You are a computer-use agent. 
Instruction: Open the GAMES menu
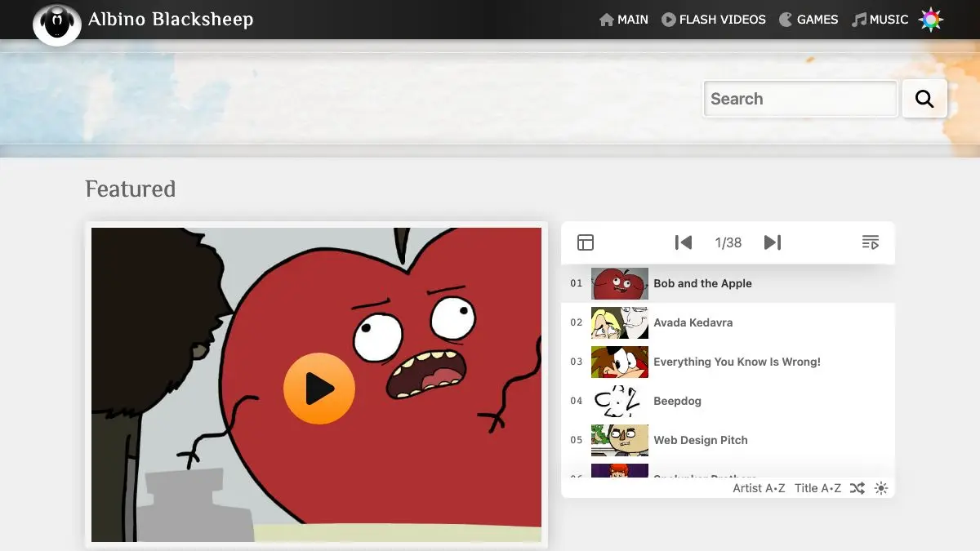tap(808, 20)
